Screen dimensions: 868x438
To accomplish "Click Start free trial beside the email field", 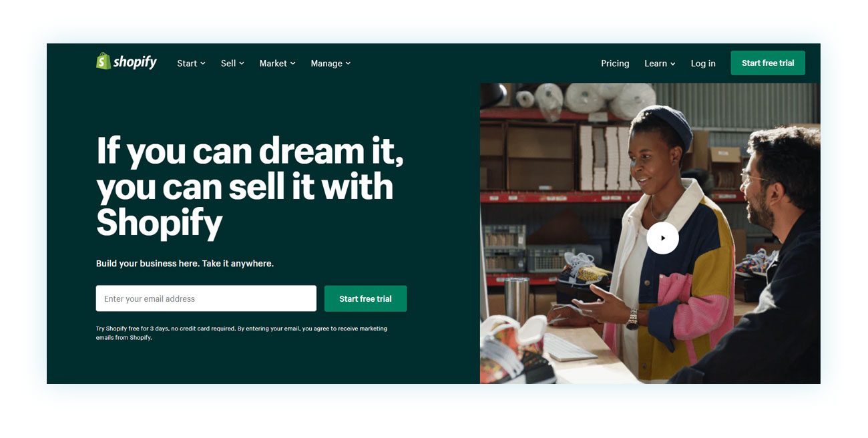I will [365, 298].
